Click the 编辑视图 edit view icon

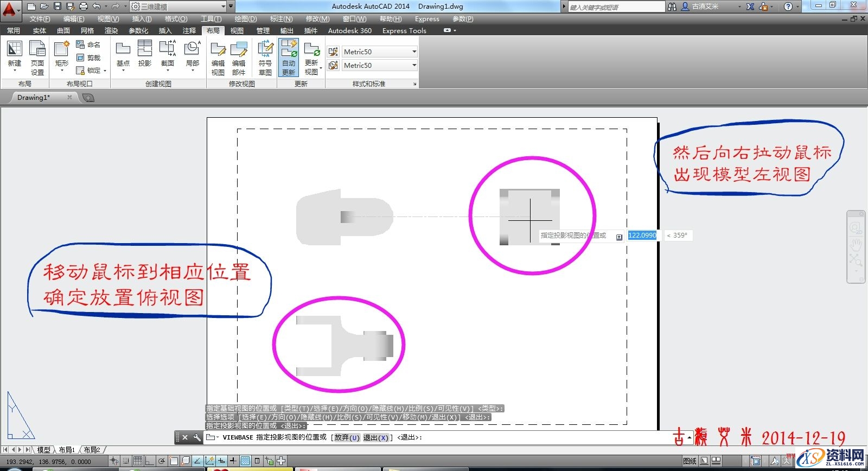coord(218,58)
